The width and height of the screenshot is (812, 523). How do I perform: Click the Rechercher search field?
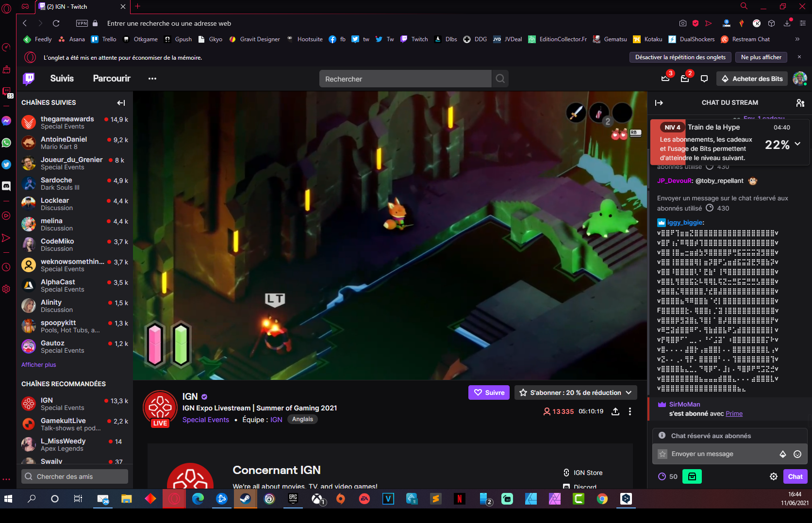(x=405, y=79)
